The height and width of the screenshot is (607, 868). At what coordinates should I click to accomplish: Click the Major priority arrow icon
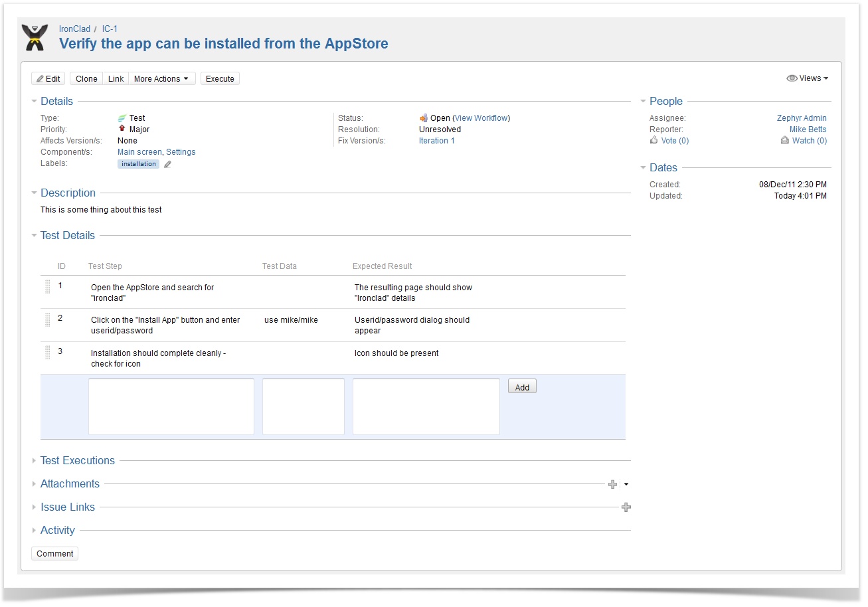(122, 129)
